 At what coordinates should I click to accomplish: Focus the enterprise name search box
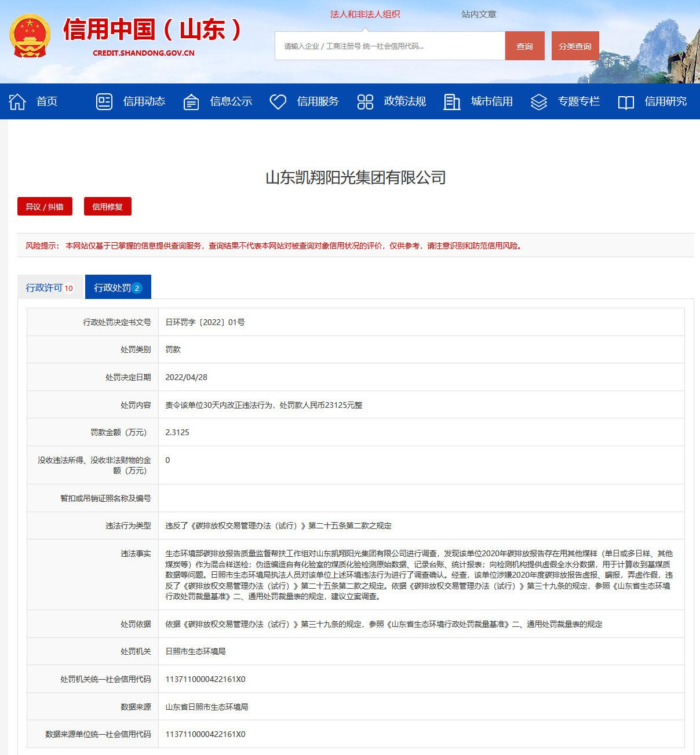point(390,46)
